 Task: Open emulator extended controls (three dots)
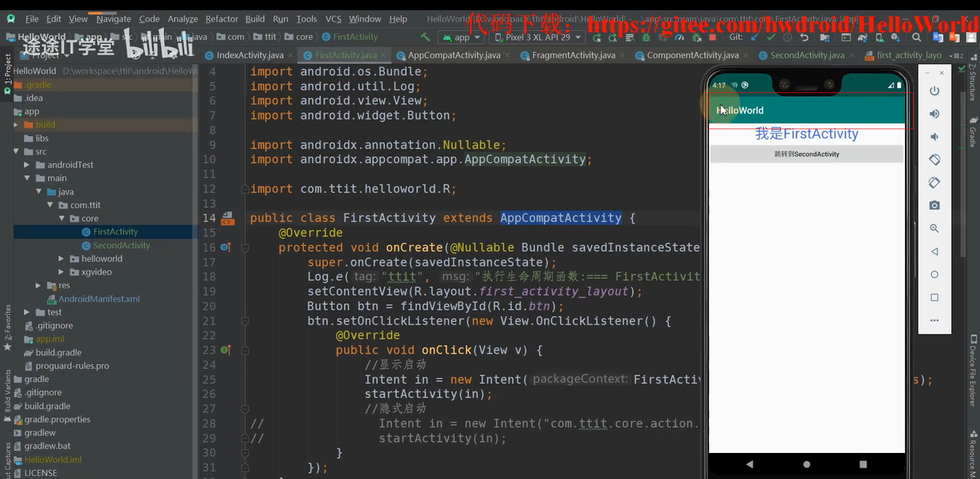tap(934, 321)
